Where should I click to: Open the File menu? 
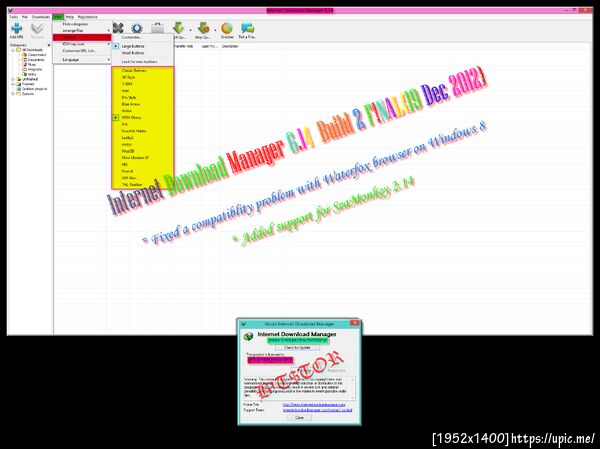(x=25, y=17)
